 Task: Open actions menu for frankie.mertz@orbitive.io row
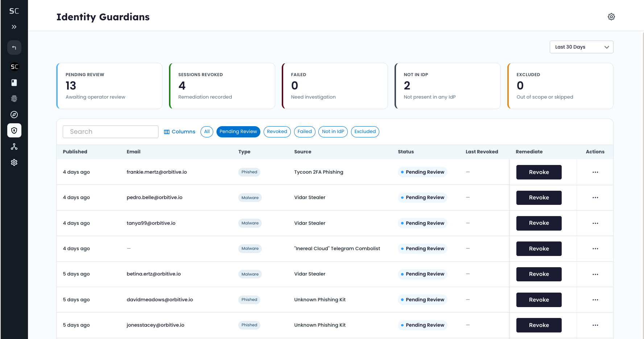(595, 172)
